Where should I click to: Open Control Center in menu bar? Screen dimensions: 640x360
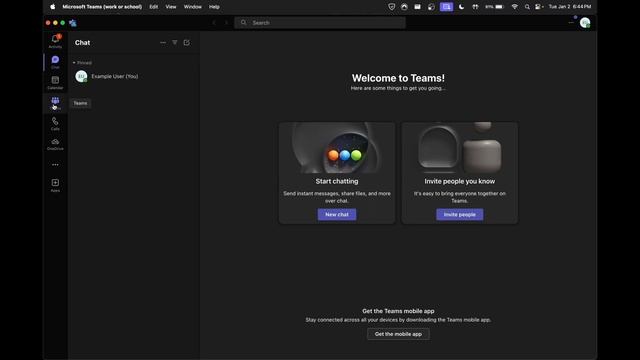click(539, 7)
